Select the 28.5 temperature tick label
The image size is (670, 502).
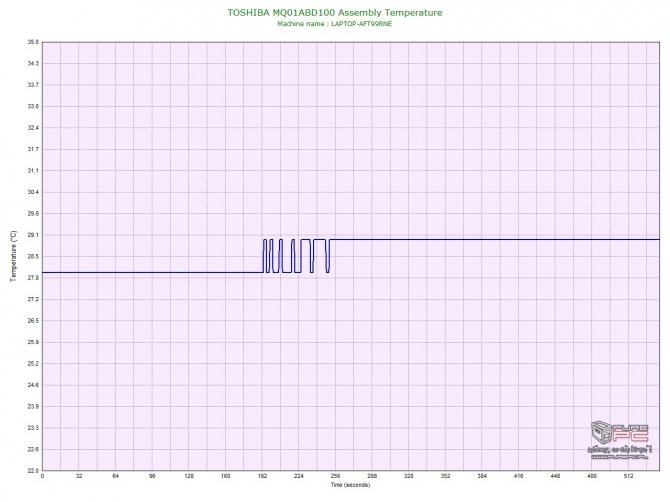click(33, 256)
